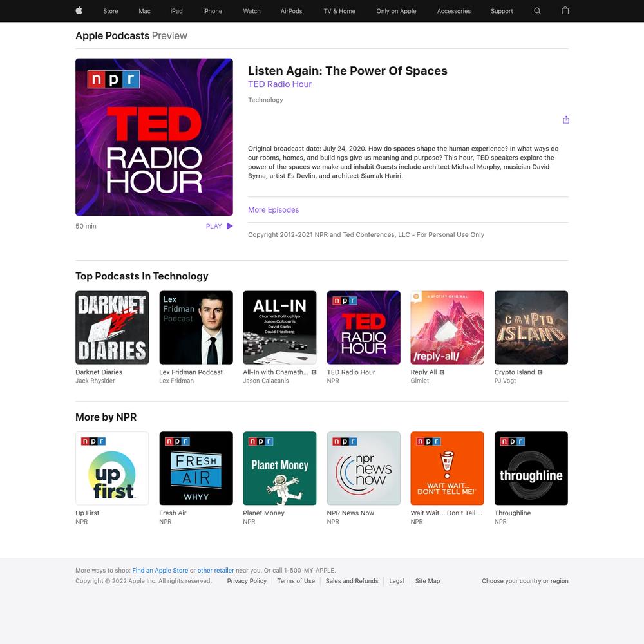Click the Gimlet publisher text
The height and width of the screenshot is (644, 644).
[420, 381]
